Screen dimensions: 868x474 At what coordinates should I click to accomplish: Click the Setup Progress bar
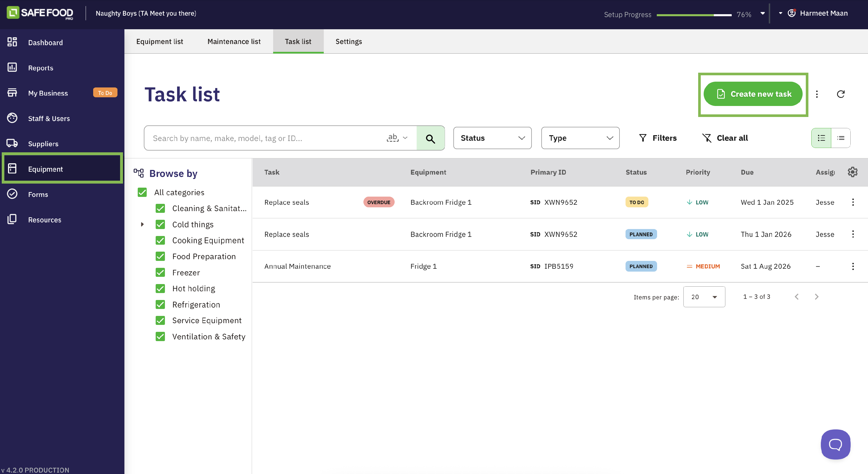pyautogui.click(x=694, y=15)
